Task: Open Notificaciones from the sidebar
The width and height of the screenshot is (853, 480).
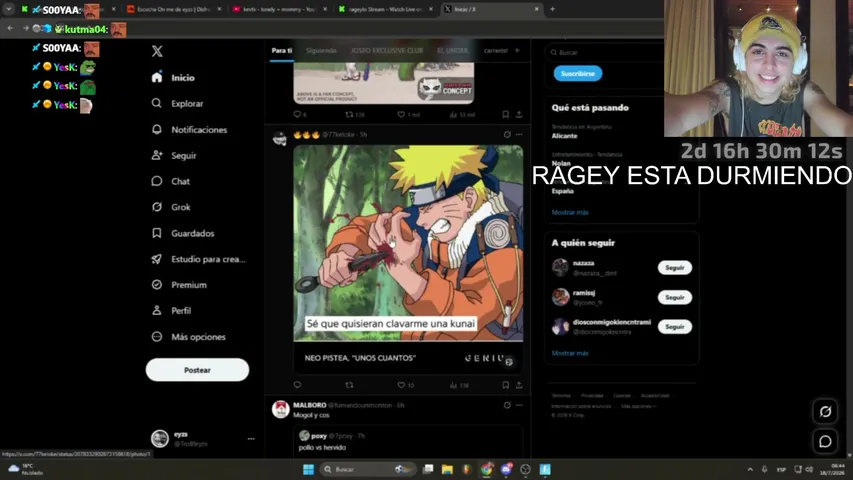Action: (x=189, y=130)
